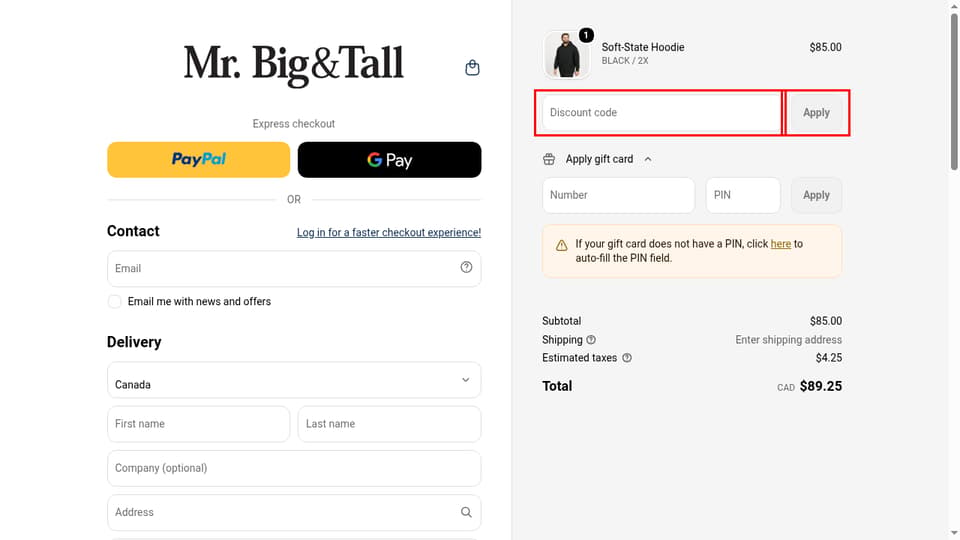This screenshot has width=960, height=540.
Task: Click the Estimated taxes info icon
Action: 627,358
